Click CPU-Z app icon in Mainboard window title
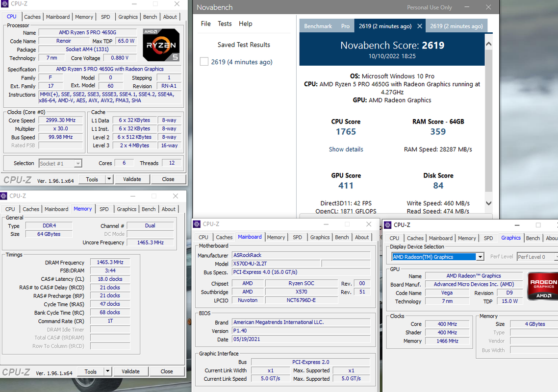Screen dimensions: 558x392 coord(197,224)
